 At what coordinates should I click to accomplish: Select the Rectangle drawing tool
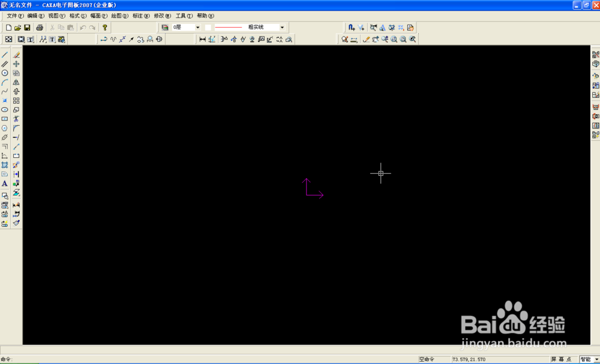pyautogui.click(x=5, y=119)
